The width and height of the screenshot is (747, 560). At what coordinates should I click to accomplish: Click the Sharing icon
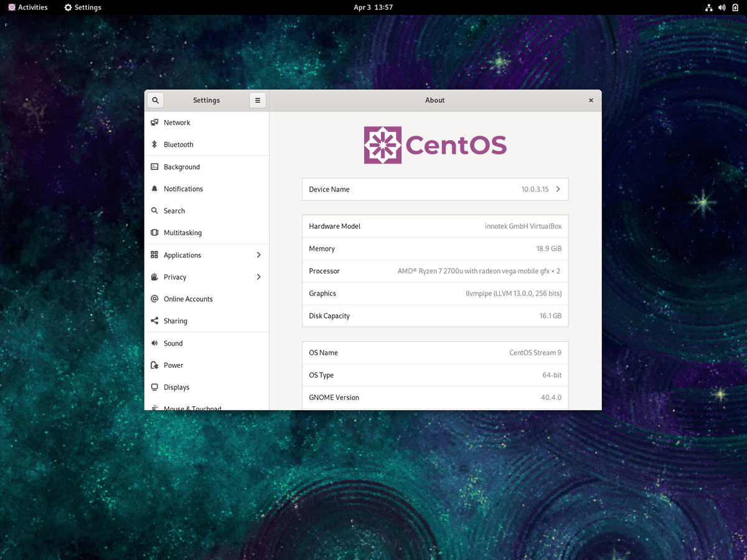point(154,321)
